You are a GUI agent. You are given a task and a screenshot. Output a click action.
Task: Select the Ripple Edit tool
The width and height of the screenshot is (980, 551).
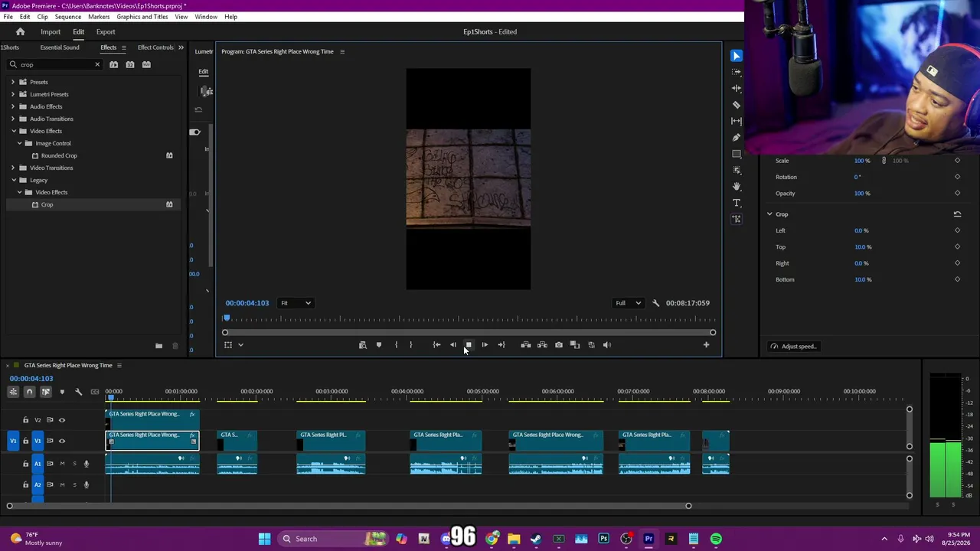tap(737, 89)
